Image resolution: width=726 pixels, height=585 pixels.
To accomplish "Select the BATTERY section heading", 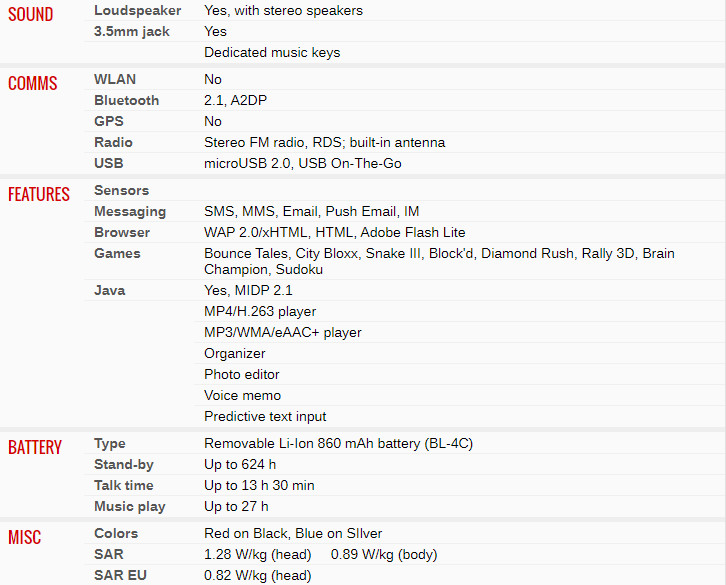I will coord(35,447).
